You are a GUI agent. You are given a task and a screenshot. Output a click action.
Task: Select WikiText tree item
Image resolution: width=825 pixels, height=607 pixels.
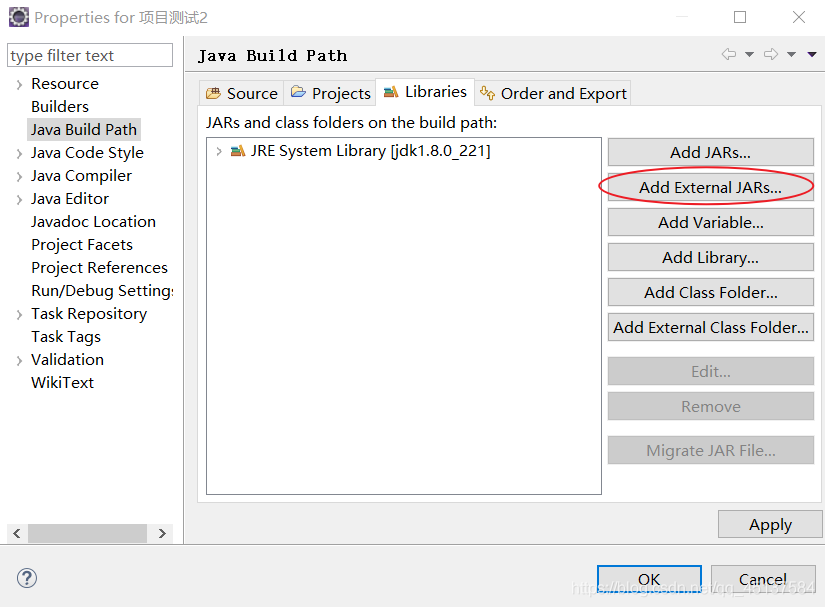63,383
